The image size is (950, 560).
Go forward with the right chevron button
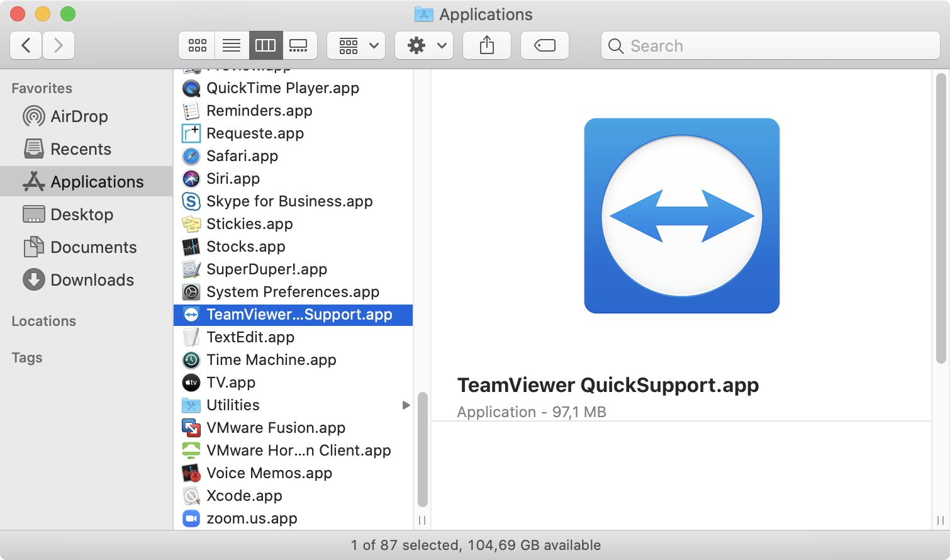tap(59, 45)
